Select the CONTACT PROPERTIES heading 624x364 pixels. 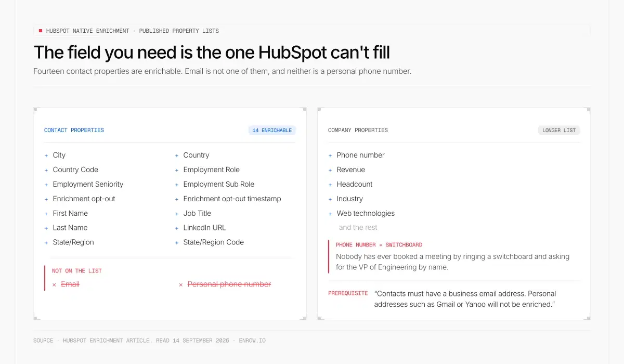tap(74, 131)
